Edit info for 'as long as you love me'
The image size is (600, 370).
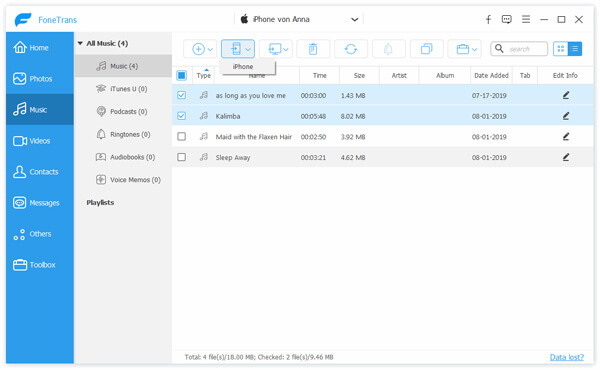coord(566,95)
